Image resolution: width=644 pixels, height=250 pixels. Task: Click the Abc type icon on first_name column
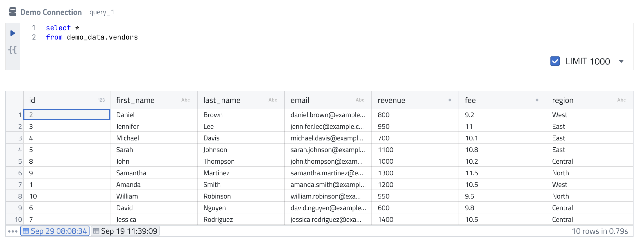coord(185,100)
